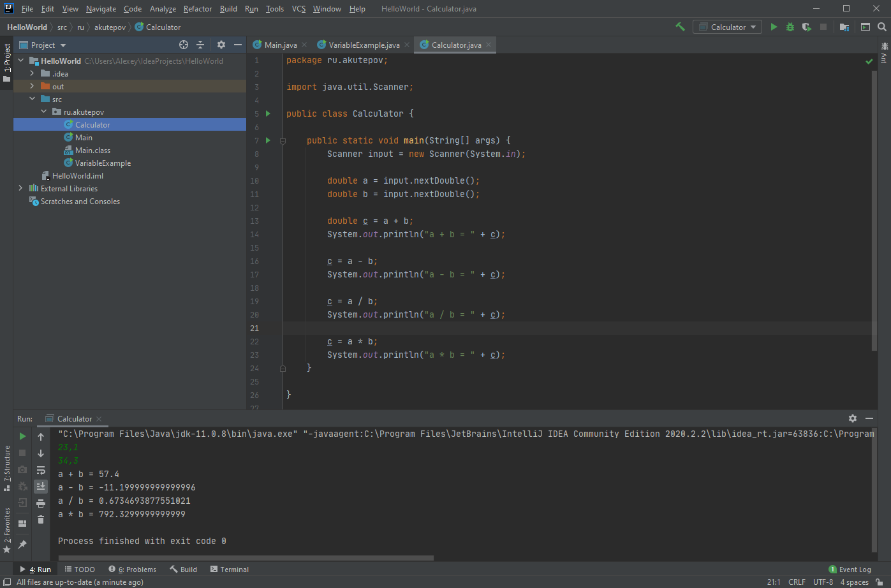Open the Terminal tool window

230,570
